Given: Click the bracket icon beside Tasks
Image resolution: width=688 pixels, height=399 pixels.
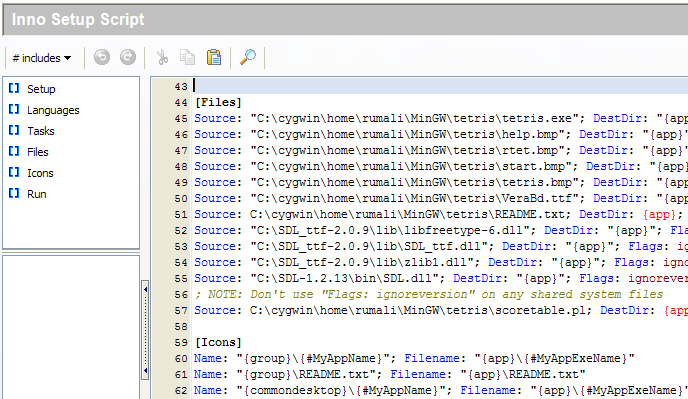Looking at the screenshot, I should coord(14,130).
